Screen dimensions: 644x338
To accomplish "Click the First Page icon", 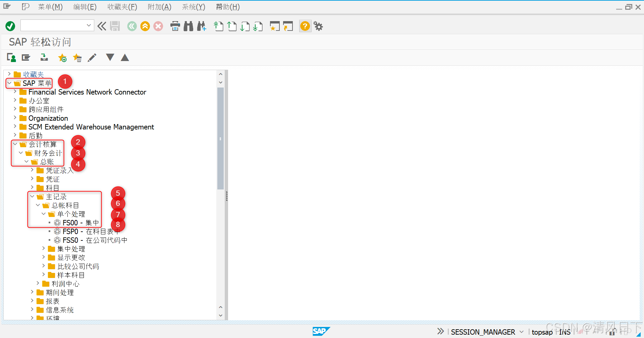I will click(x=219, y=26).
